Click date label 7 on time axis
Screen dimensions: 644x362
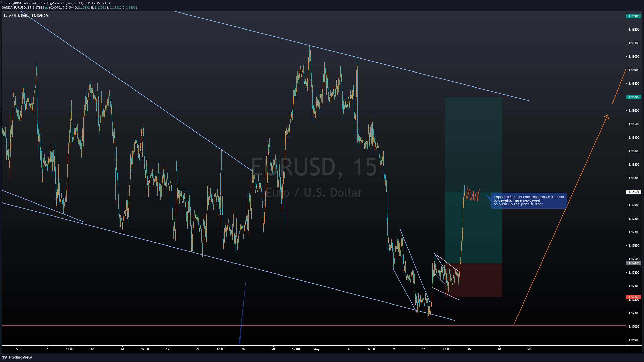47,349
